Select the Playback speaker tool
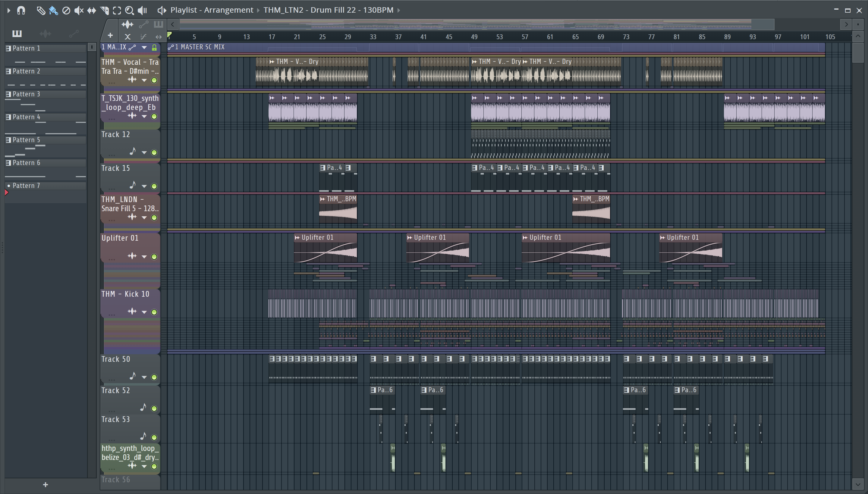The image size is (868, 494). (142, 11)
